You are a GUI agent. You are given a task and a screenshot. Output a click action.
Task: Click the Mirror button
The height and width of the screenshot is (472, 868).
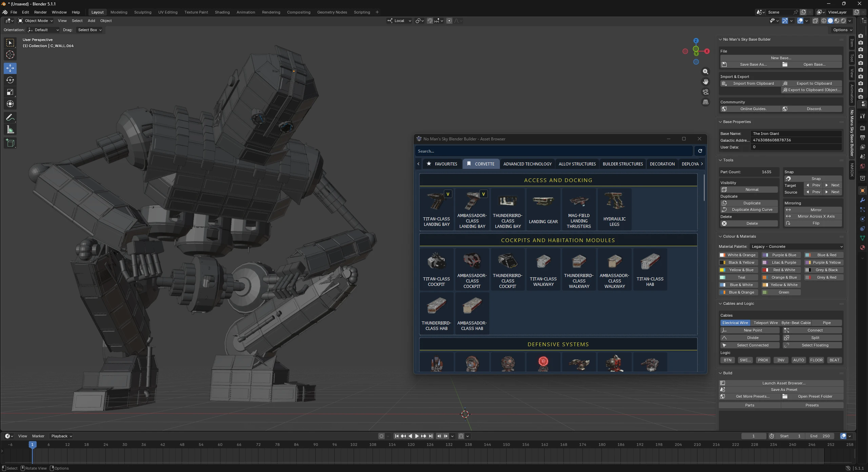(813, 210)
